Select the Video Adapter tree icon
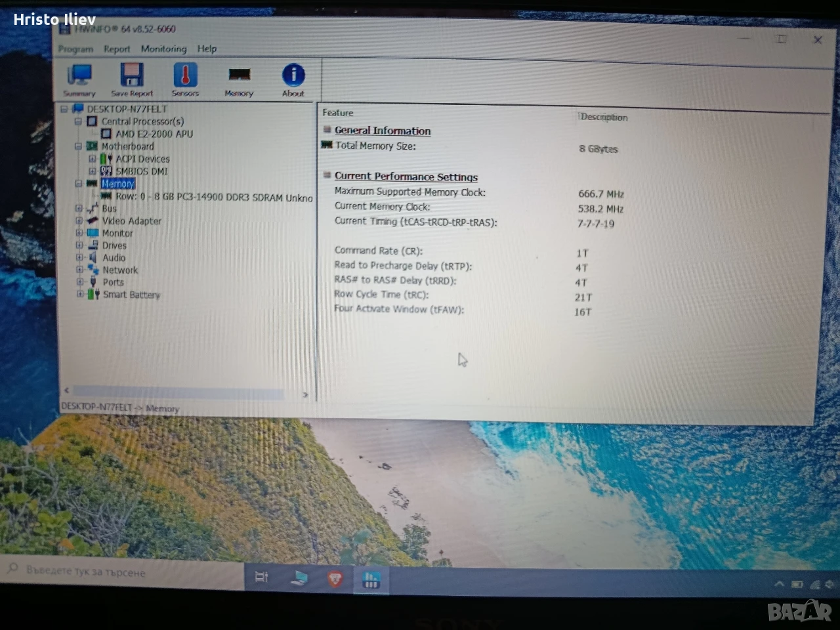Screen dimensions: 840x630 pos(93,221)
